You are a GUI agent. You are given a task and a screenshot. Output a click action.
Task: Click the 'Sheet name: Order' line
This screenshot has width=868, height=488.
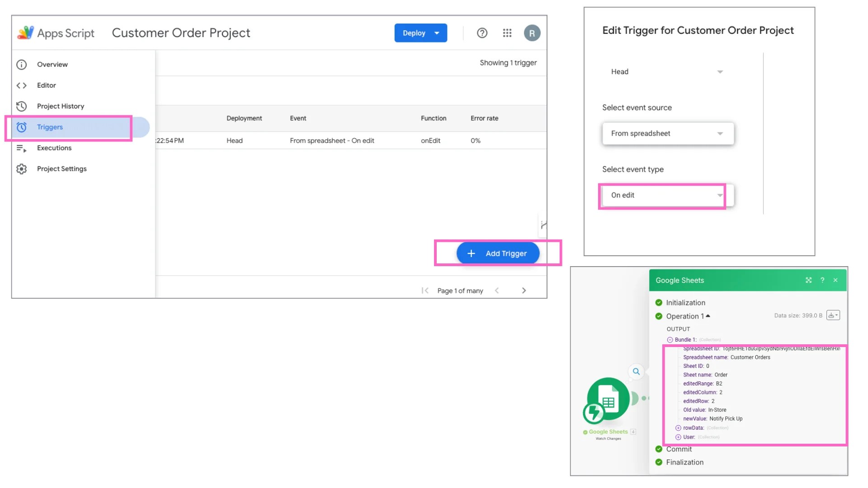click(x=705, y=375)
